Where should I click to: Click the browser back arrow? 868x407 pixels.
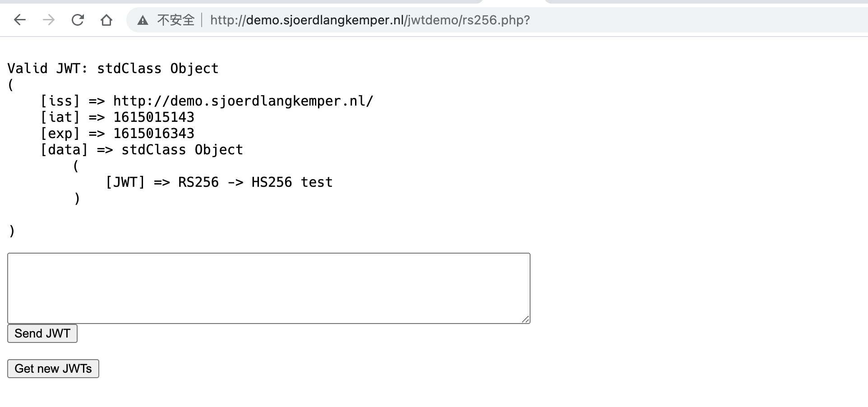(20, 20)
